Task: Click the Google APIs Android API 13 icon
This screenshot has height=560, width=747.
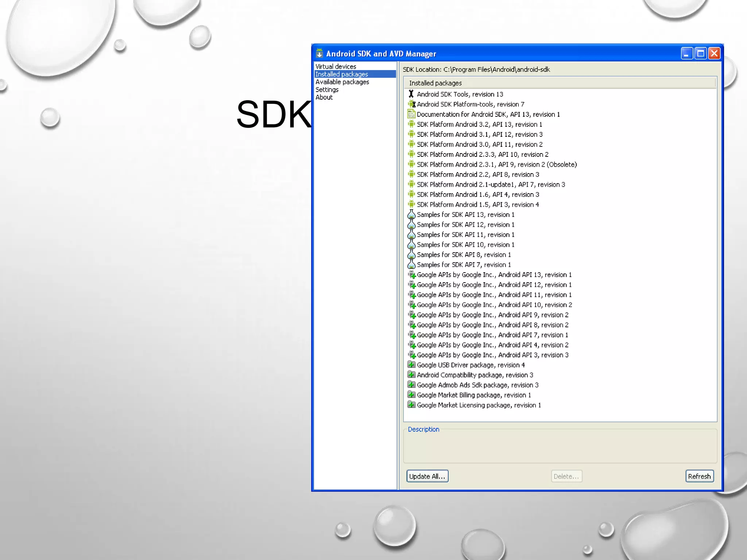Action: 411,275
